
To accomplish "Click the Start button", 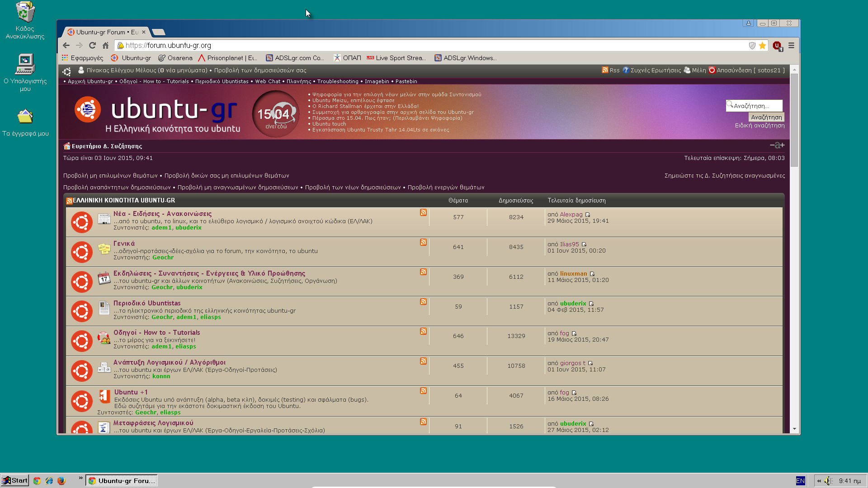I will coord(15,480).
